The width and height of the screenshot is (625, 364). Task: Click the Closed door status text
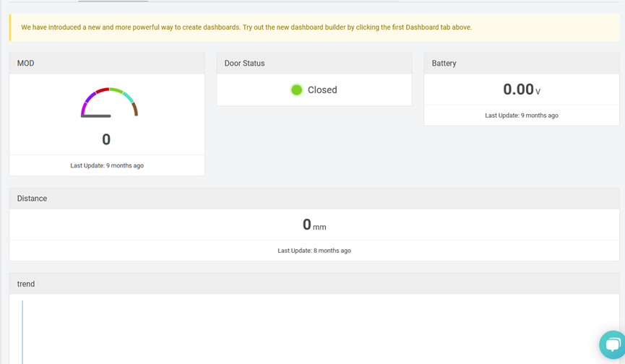[x=322, y=90]
